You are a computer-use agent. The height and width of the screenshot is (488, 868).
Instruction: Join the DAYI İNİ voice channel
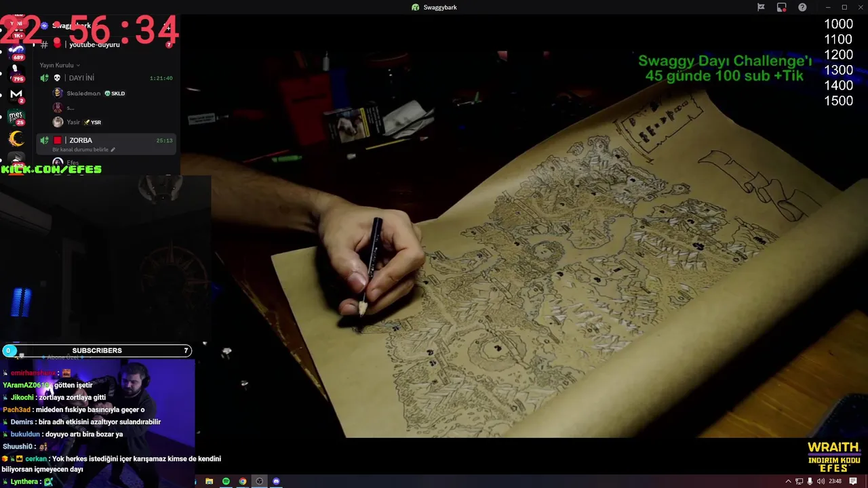107,78
